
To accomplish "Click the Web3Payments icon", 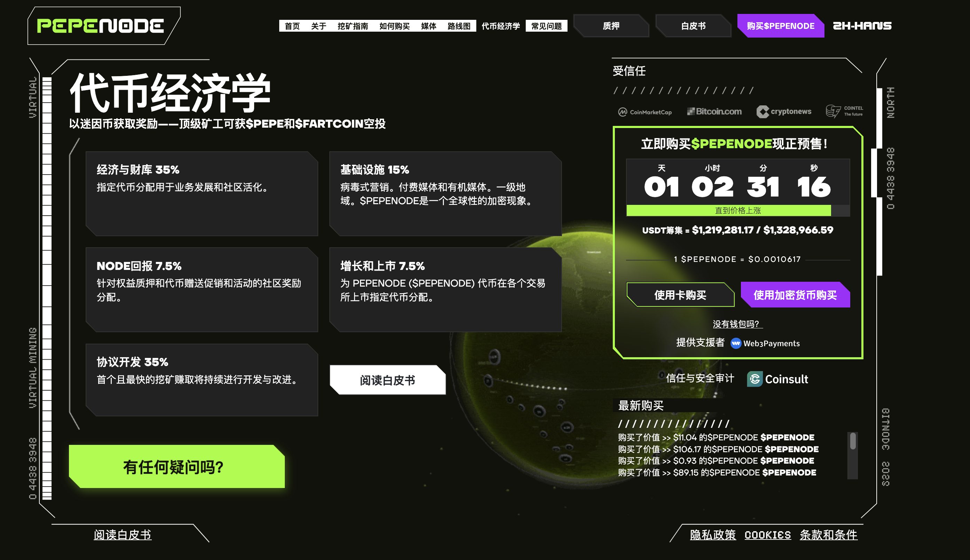I will [736, 343].
